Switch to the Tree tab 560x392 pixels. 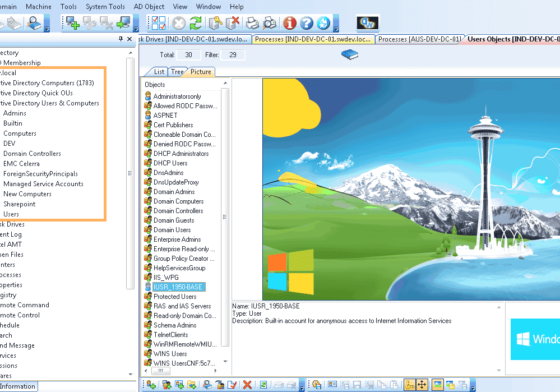[x=177, y=71]
